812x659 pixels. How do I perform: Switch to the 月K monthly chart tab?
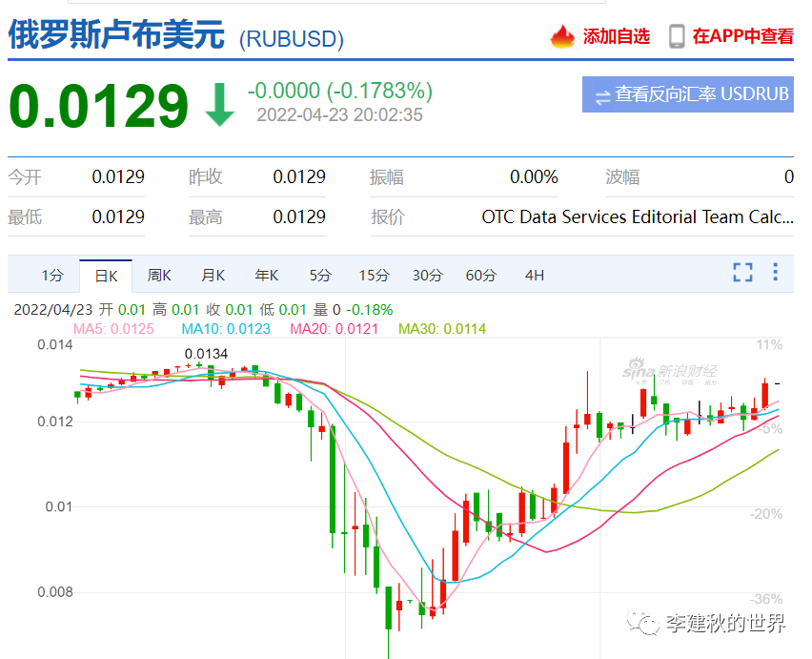[213, 275]
